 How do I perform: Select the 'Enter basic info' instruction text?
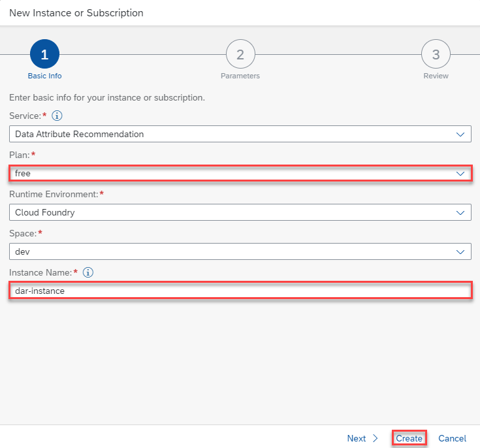coord(107,98)
